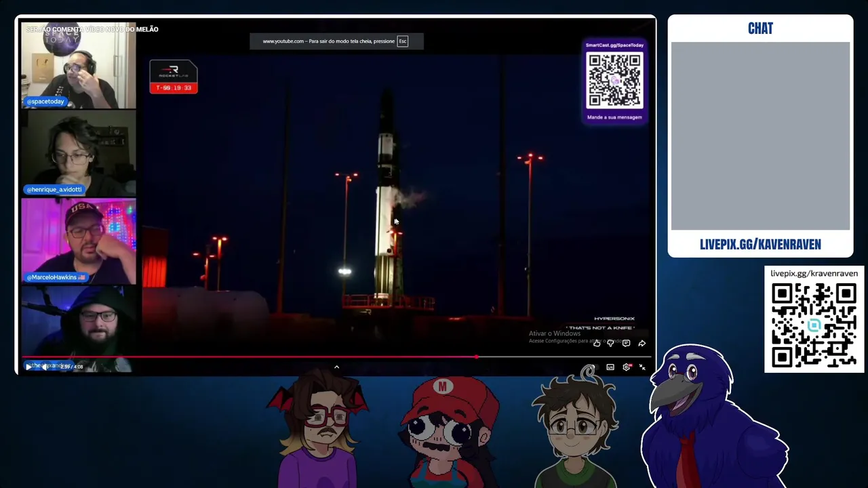Click the red progress bar scrubber handle
Viewport: 868px width, 488px height.
click(477, 357)
